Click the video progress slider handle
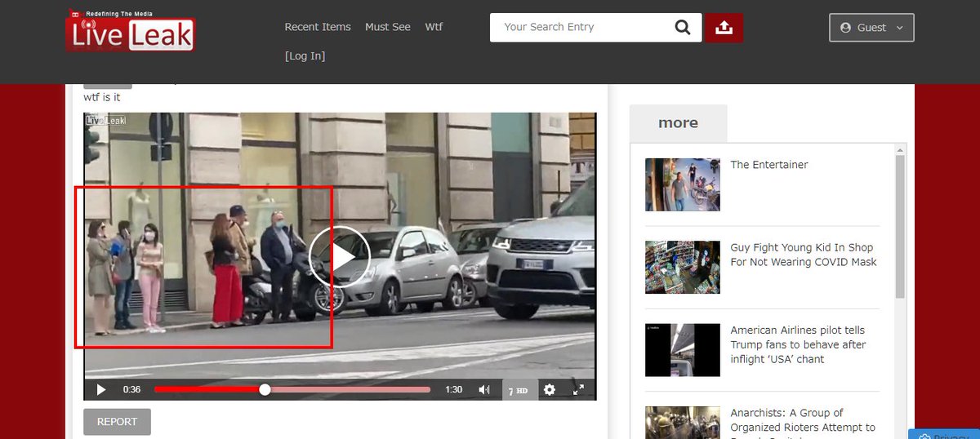 (x=265, y=390)
